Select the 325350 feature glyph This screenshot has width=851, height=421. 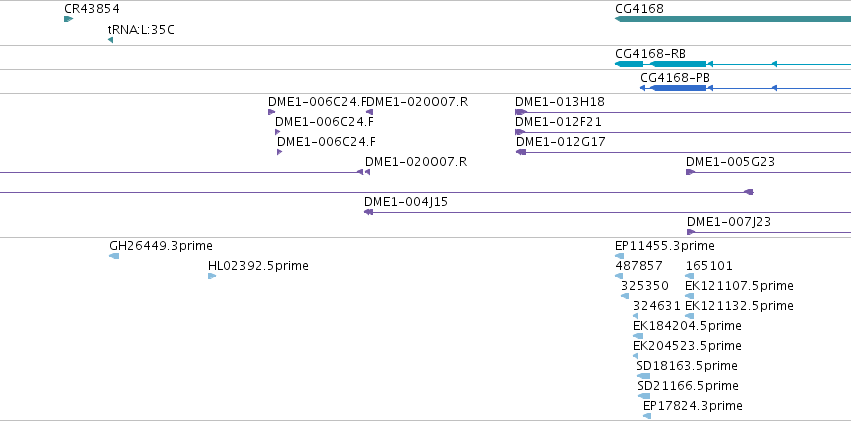[625, 296]
